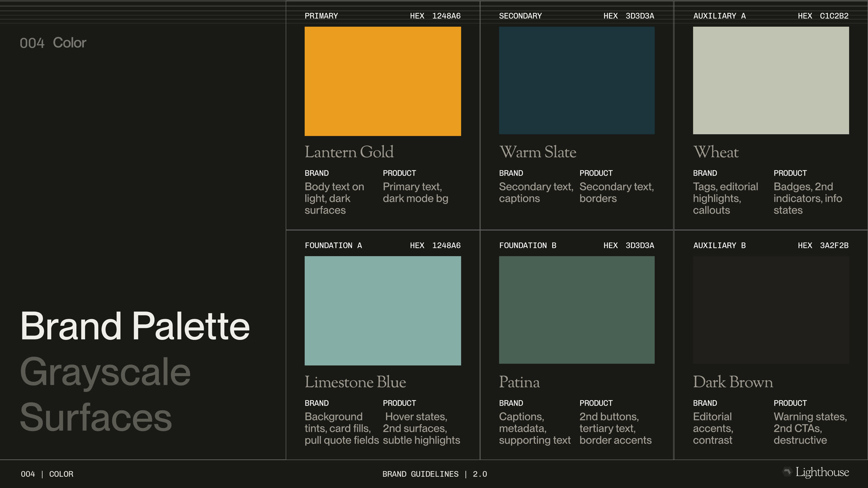Click the 'Surfaces' heading
This screenshot has width=868, height=488.
point(96,417)
